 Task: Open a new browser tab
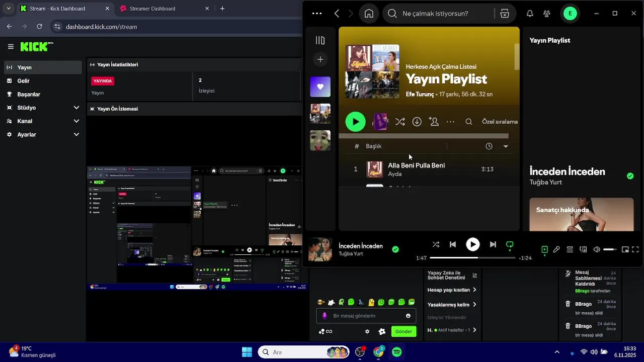(222, 9)
